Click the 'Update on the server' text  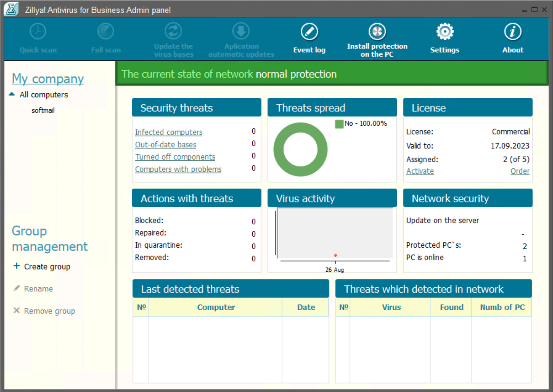tap(442, 221)
